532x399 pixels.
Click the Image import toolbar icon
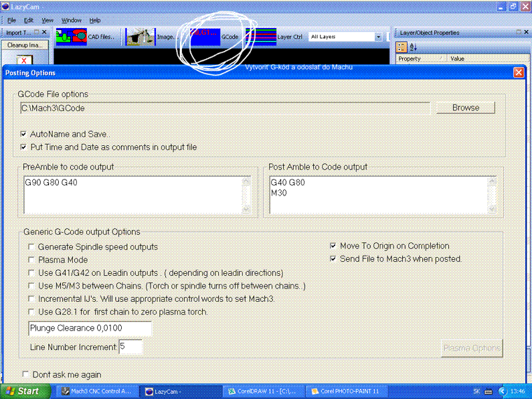tap(141, 37)
